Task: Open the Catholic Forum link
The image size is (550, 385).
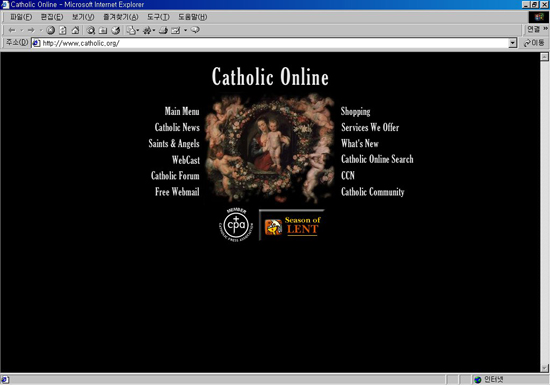Action: (x=175, y=176)
